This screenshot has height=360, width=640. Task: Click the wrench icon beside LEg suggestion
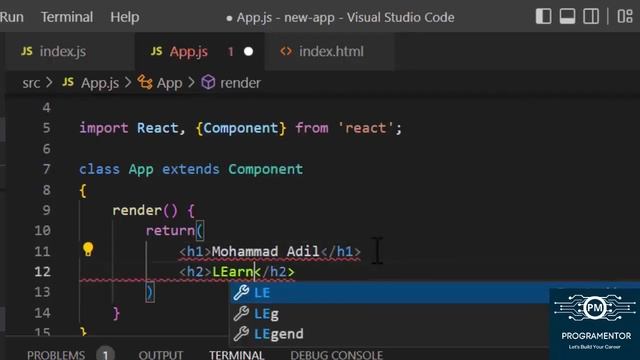tap(241, 313)
